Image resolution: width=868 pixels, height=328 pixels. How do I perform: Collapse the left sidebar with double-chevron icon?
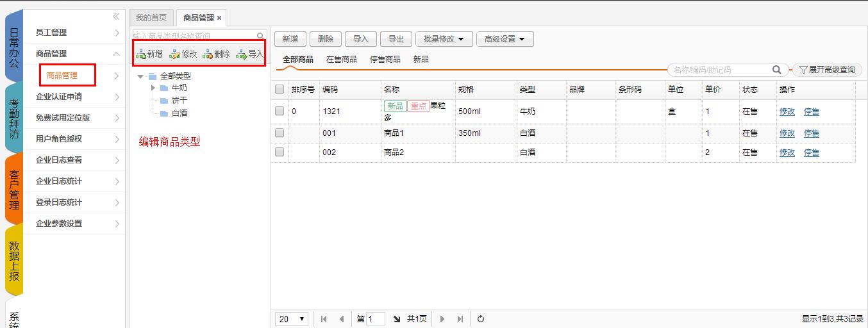(116, 17)
